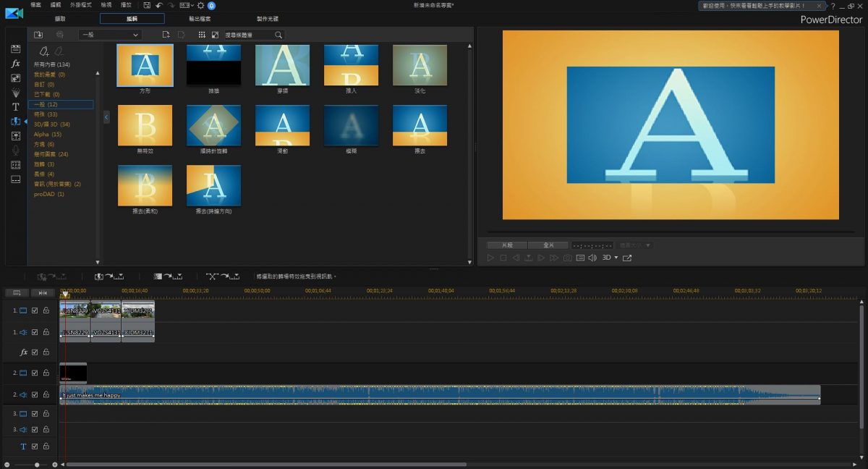This screenshot has width=868, height=469.
Task: Click the save project floppy-disk icon
Action: 147,5
